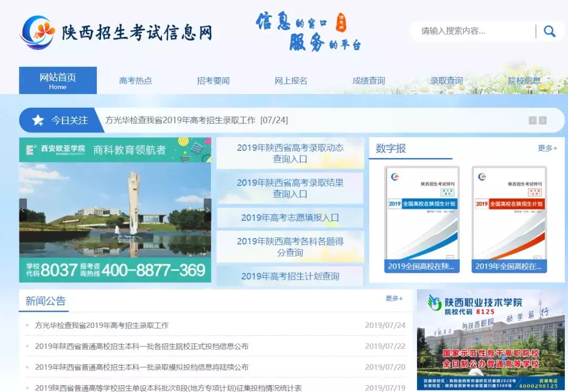568x392 pixels.
Task: Open 2019年高考志愿填报入口
Action: (290, 218)
